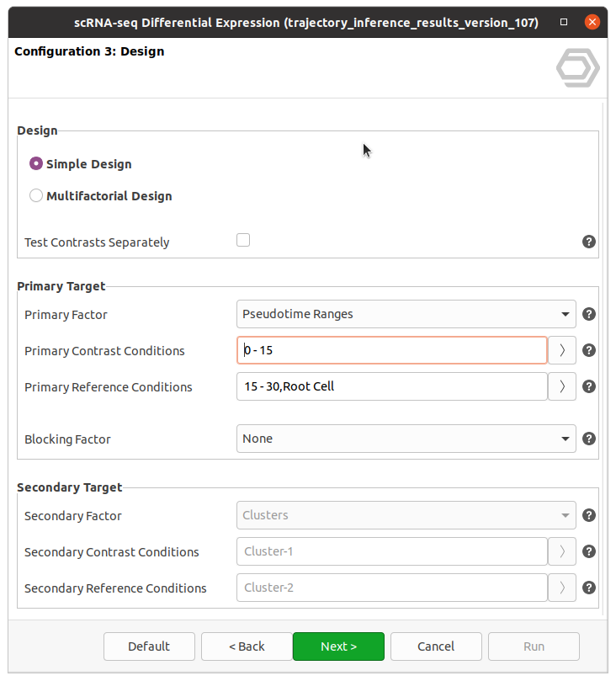616x681 pixels.
Task: Open help for Primary Reference Conditions
Action: point(589,386)
